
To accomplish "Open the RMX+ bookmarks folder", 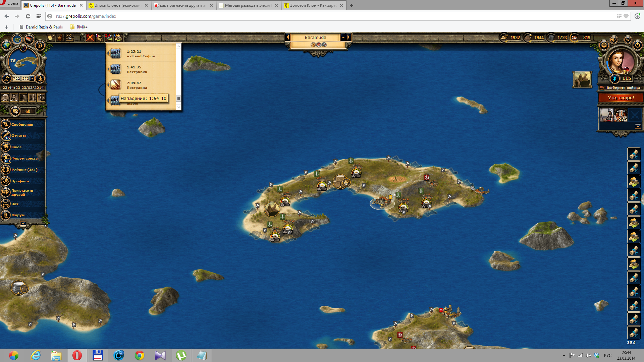I will [79, 27].
